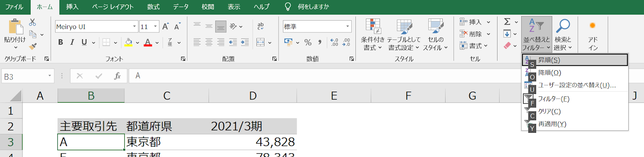Click the phonetic guide (furigana) icon

click(x=170, y=42)
